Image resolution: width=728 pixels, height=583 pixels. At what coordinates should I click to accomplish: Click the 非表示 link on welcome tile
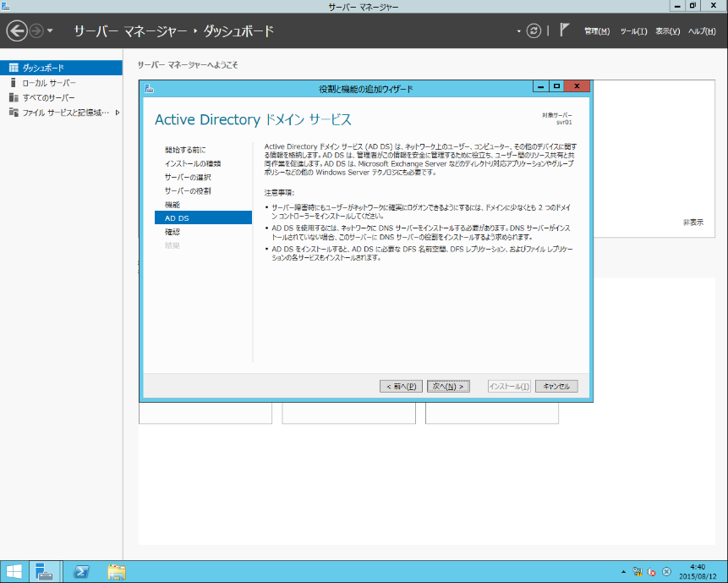pyautogui.click(x=693, y=223)
